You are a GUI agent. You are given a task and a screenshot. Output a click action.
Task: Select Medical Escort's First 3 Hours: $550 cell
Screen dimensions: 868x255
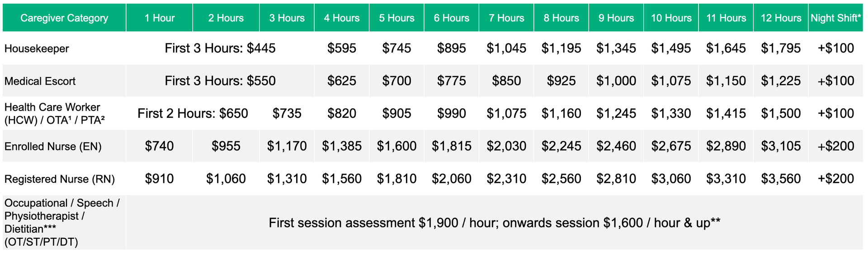coord(220,81)
